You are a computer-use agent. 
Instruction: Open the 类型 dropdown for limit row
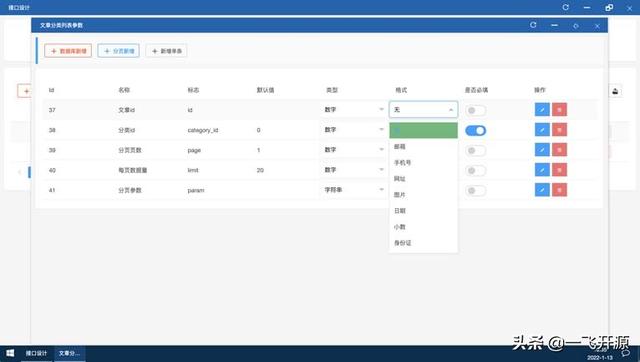click(x=353, y=170)
